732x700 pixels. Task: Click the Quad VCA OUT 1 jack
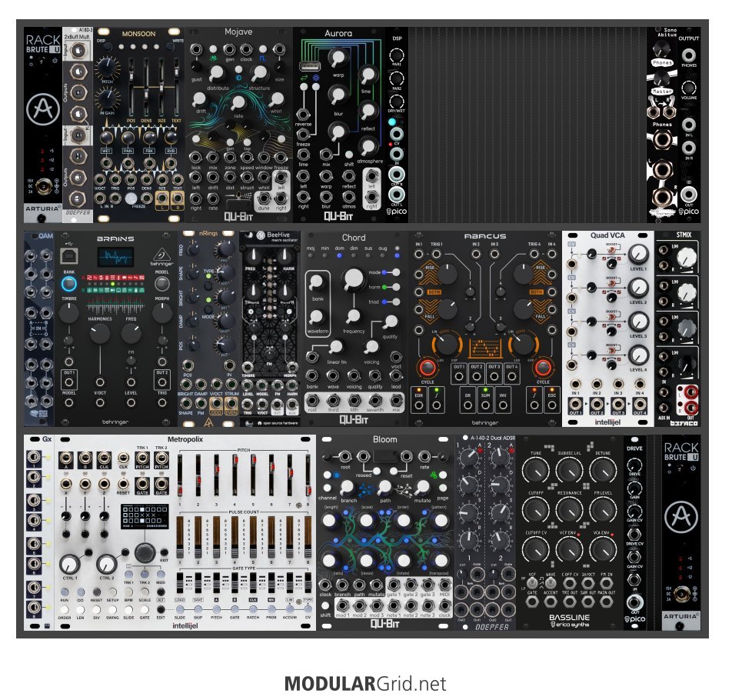pyautogui.click(x=575, y=404)
